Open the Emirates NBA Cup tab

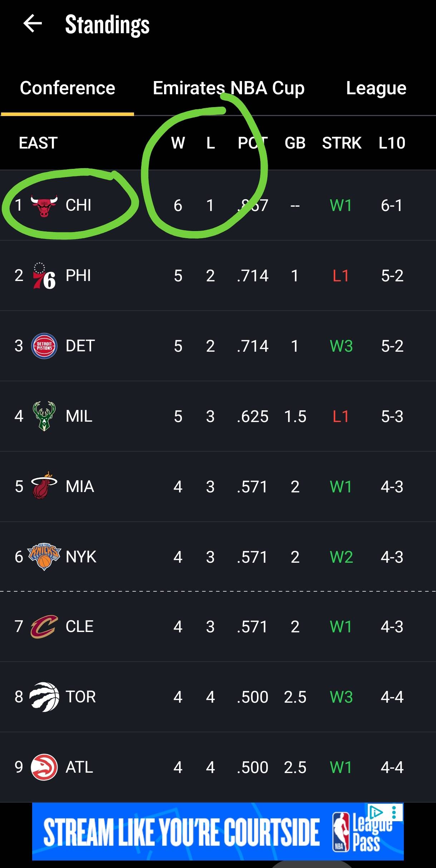coord(229,88)
